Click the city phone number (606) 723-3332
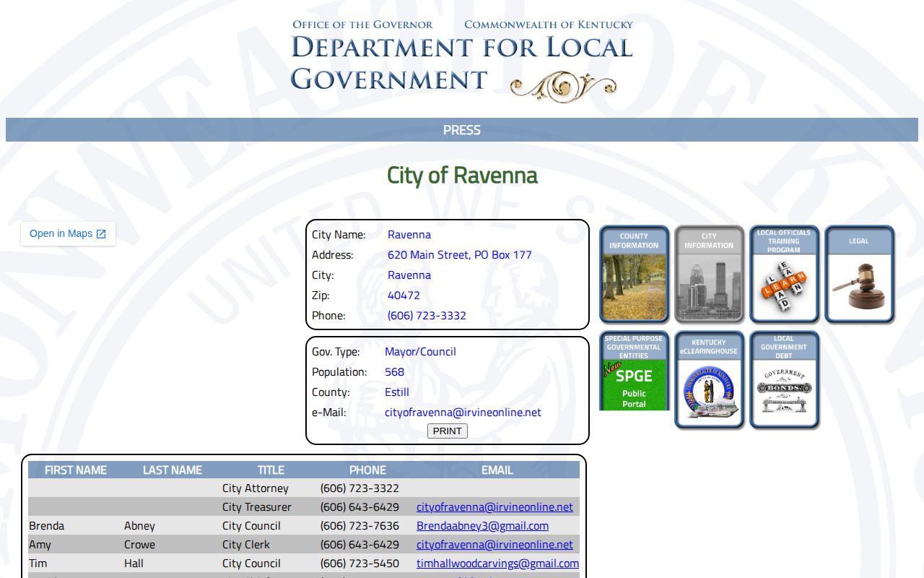Viewport: 924px width, 578px height. point(427,316)
